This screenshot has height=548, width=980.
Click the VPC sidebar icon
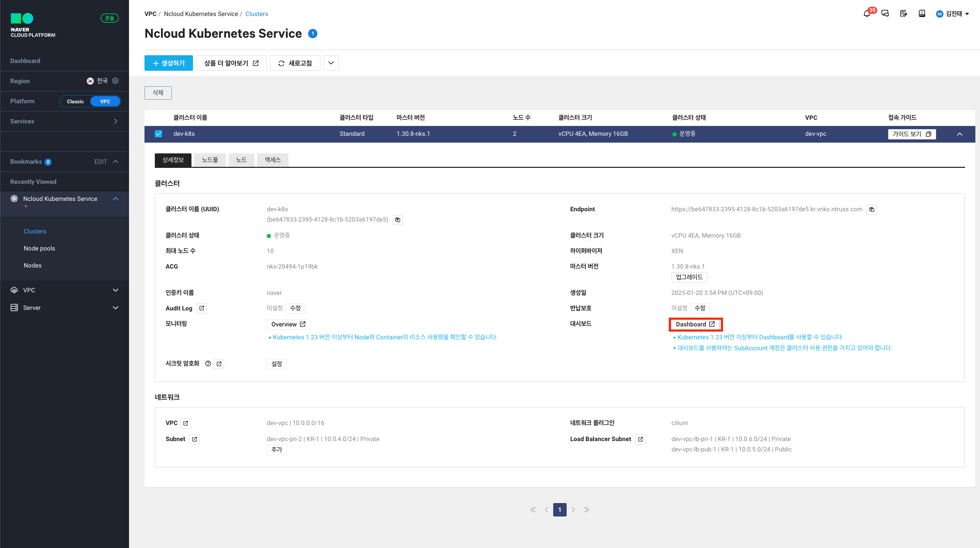pyautogui.click(x=14, y=290)
